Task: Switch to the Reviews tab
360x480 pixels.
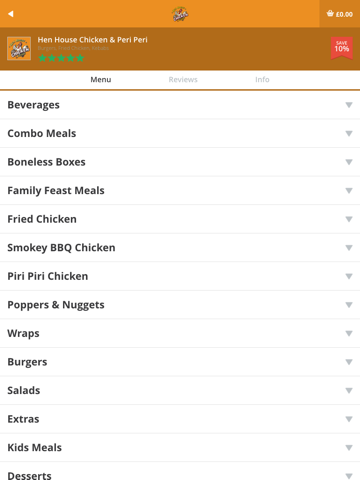Action: 183,80
